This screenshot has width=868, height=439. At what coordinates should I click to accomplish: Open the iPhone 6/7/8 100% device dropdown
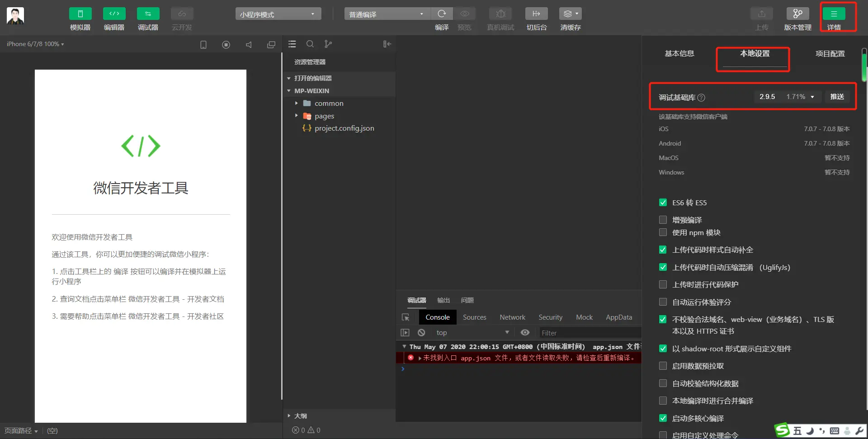[x=35, y=44]
